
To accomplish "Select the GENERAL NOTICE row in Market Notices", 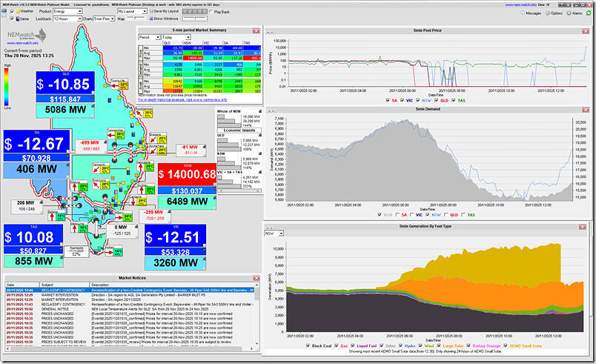I will click(130, 309).
